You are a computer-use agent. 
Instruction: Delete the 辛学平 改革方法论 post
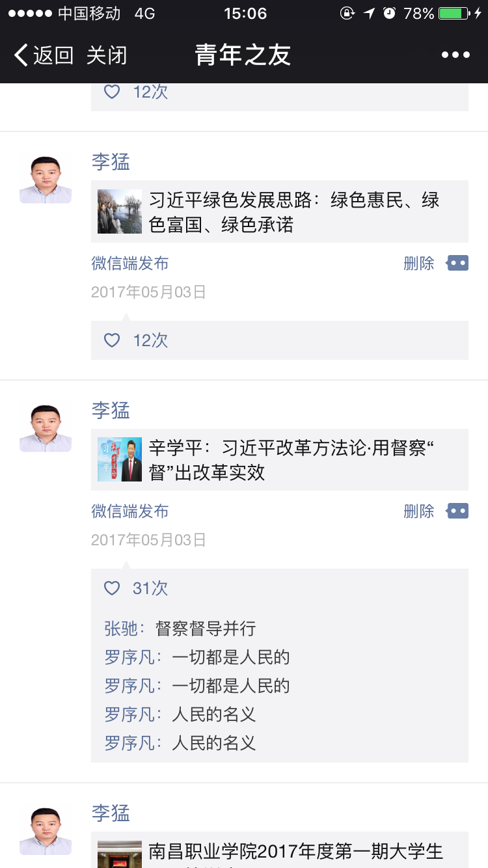[x=418, y=511]
